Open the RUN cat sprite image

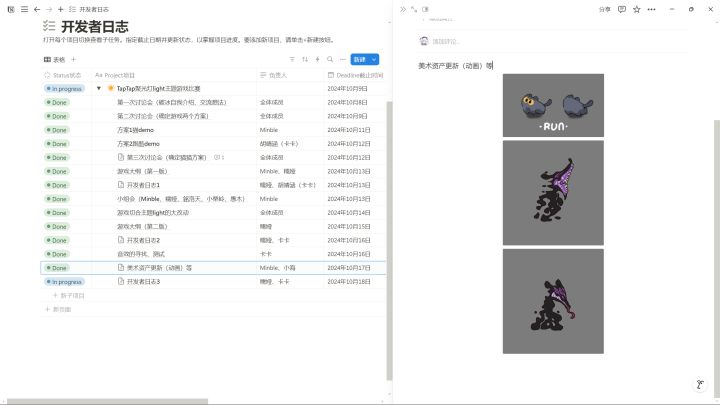click(x=553, y=105)
